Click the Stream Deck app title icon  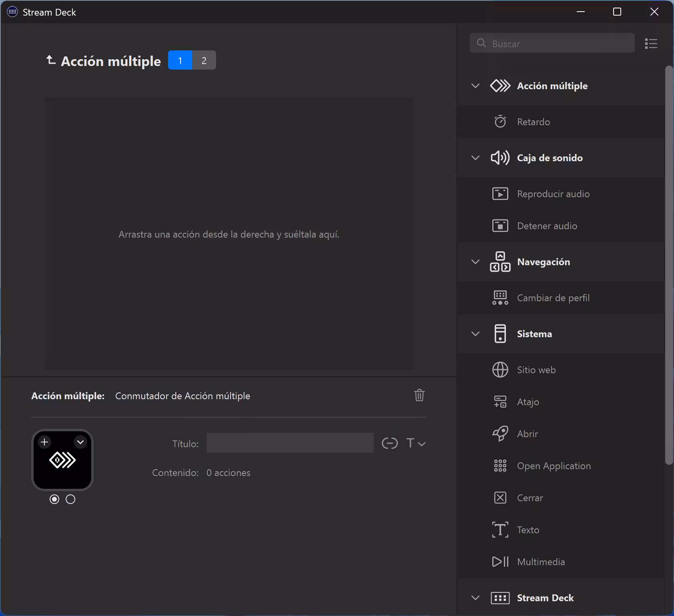[x=12, y=12]
